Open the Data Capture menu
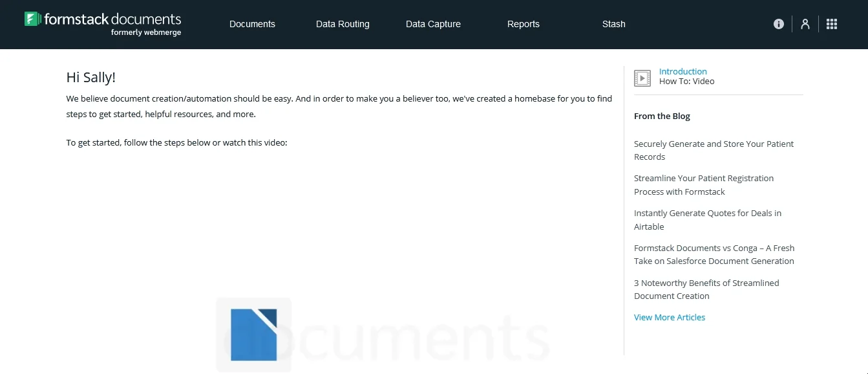868x374 pixels. (433, 24)
